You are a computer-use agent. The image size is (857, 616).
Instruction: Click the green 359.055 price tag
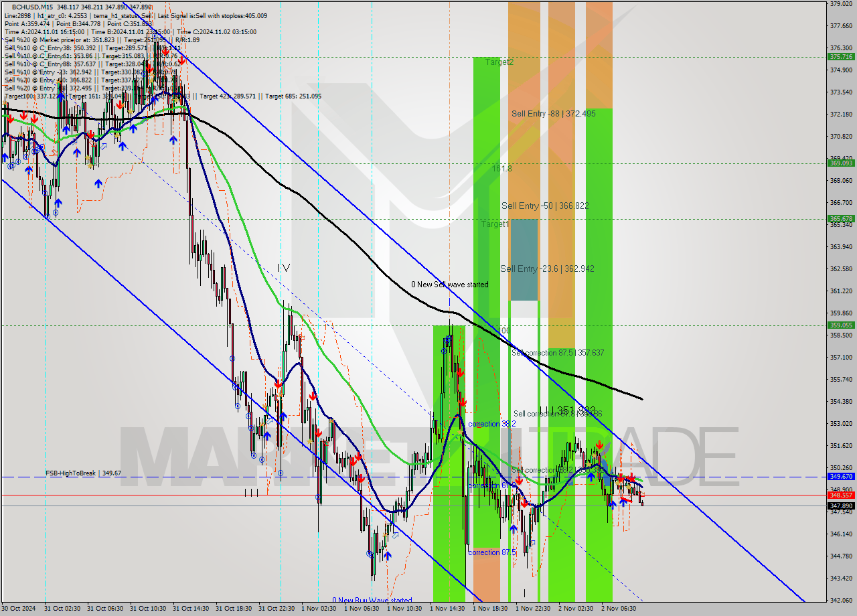pyautogui.click(x=841, y=325)
